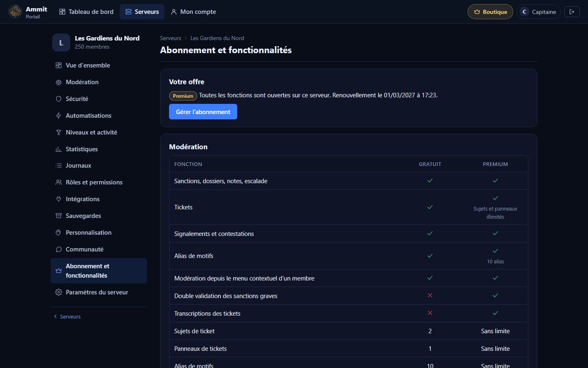Image resolution: width=588 pixels, height=368 pixels.
Task: Open the Boutique shop button
Action: click(x=490, y=12)
